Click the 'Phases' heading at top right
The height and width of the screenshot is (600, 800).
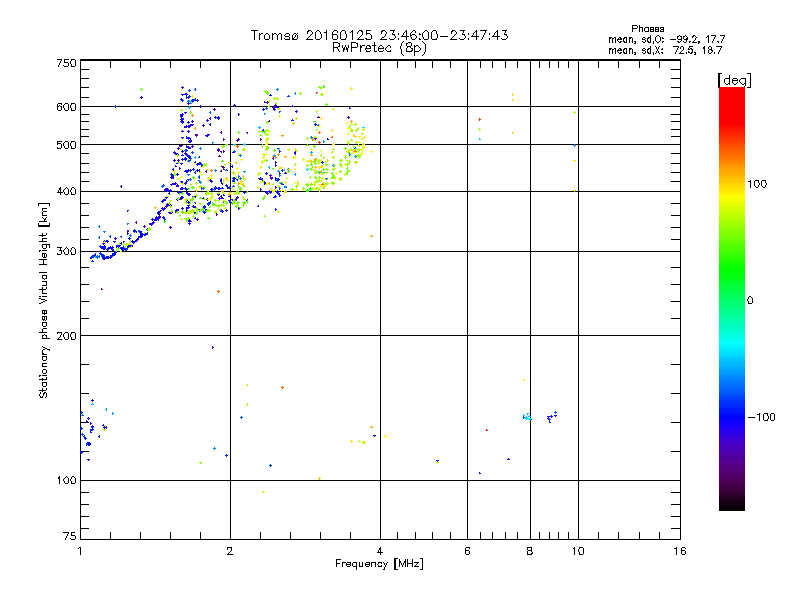647,29
